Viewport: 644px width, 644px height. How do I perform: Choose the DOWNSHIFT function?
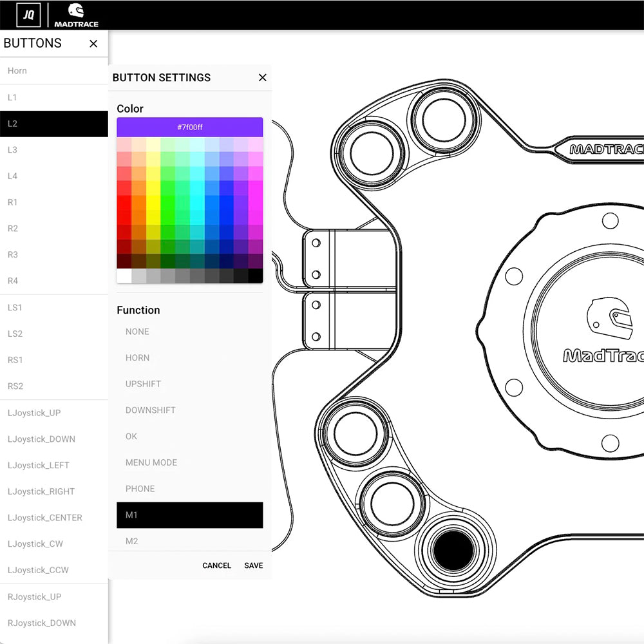click(x=150, y=410)
